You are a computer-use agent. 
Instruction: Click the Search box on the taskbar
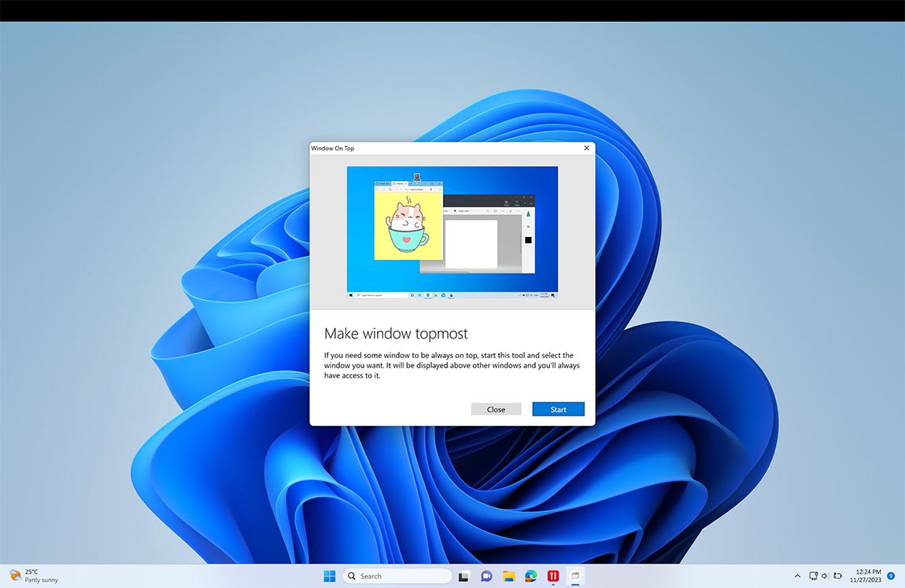397,575
